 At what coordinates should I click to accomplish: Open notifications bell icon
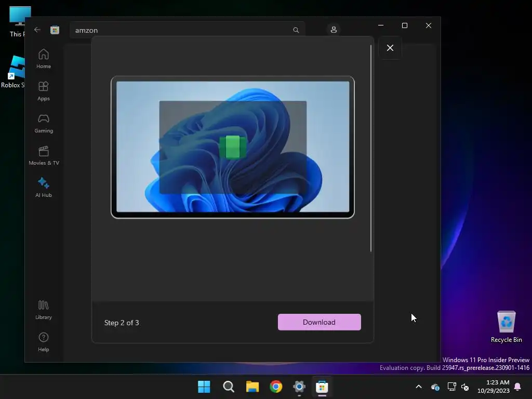(518, 387)
